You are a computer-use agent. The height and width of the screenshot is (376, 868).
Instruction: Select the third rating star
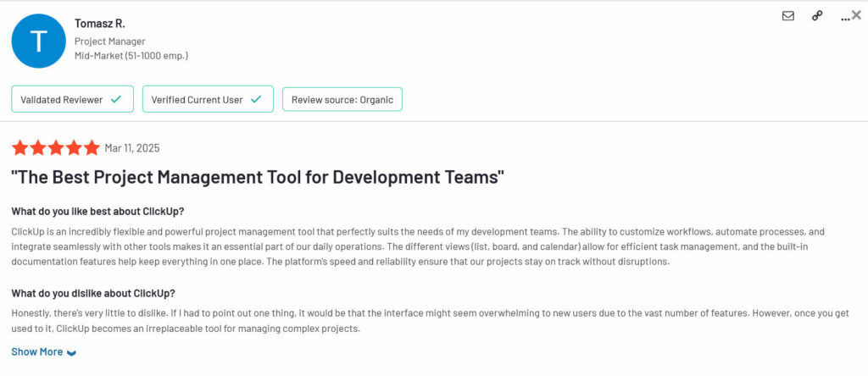pos(56,148)
